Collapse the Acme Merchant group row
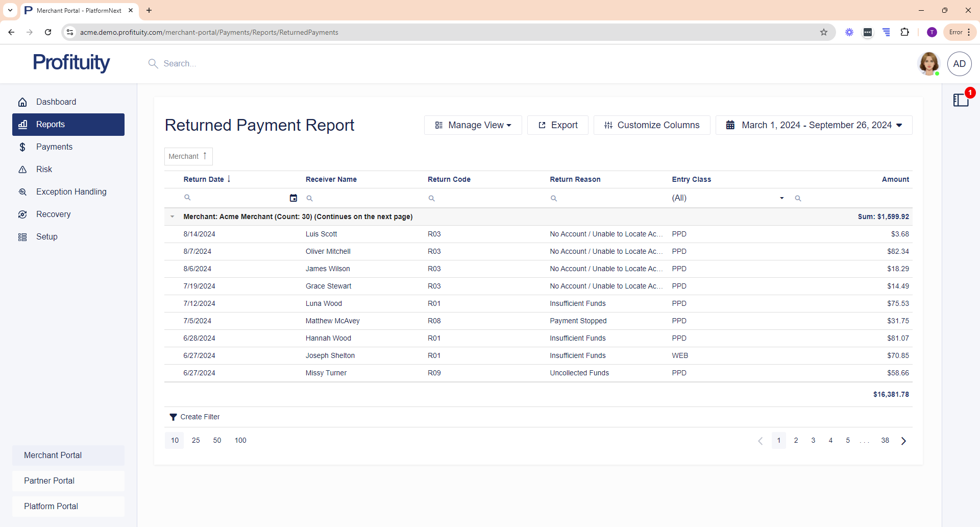The width and height of the screenshot is (980, 527). tap(173, 217)
